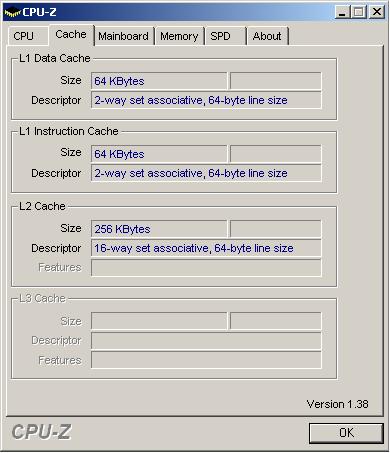Click the CPU-Z logo at bottom left

click(x=41, y=432)
